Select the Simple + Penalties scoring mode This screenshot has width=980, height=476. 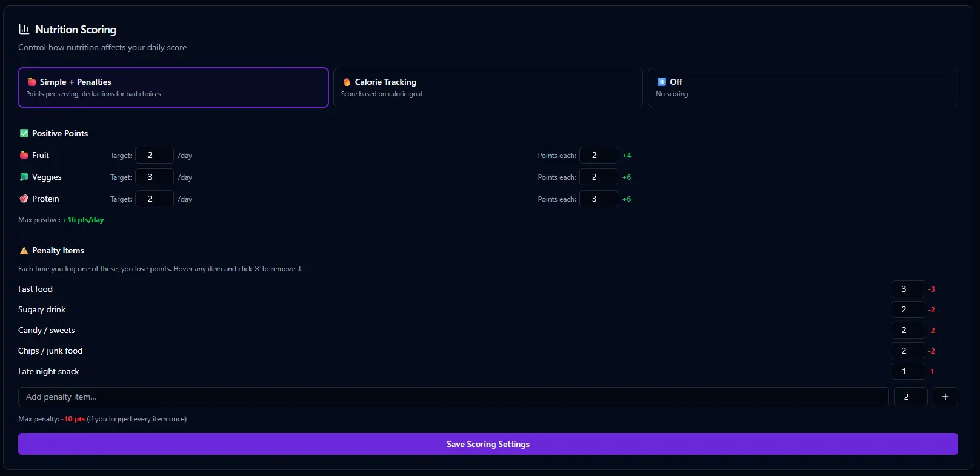173,87
